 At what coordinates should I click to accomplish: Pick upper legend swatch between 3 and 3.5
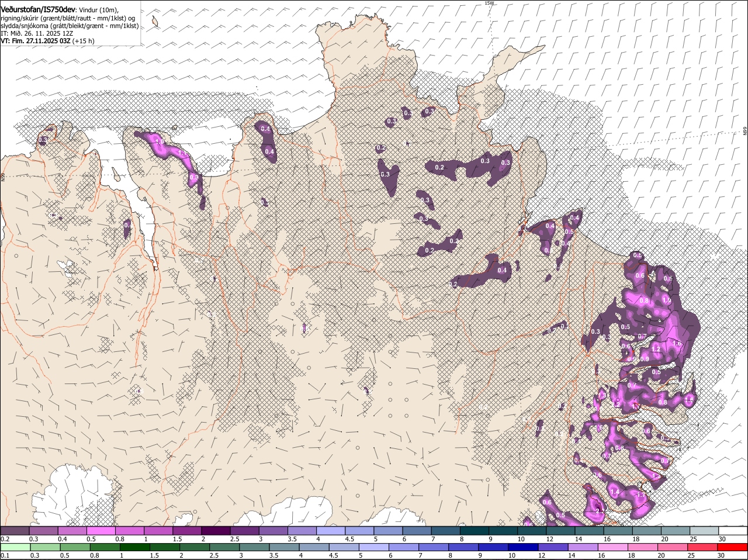pos(273,530)
